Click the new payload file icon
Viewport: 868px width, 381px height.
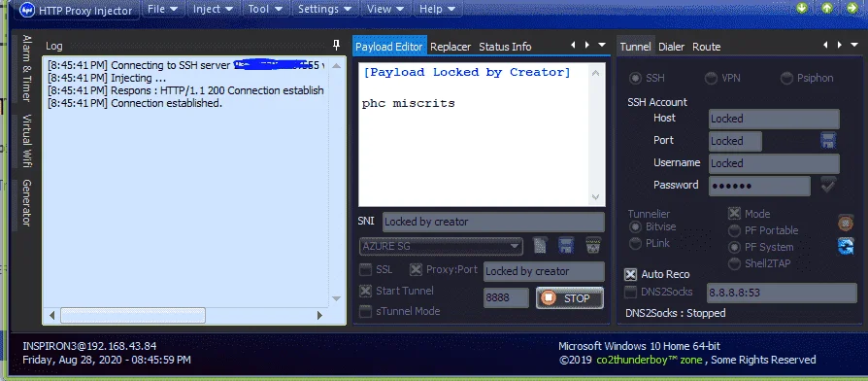[540, 245]
